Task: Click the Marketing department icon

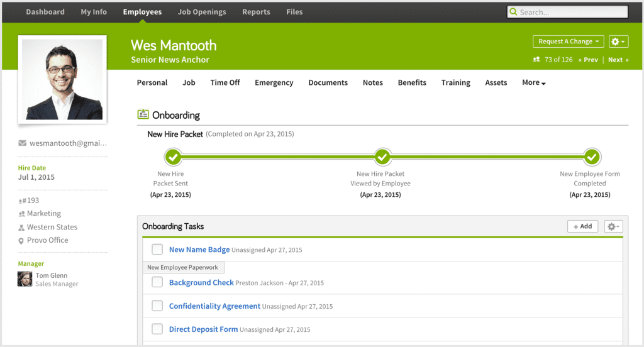Action: (x=22, y=214)
